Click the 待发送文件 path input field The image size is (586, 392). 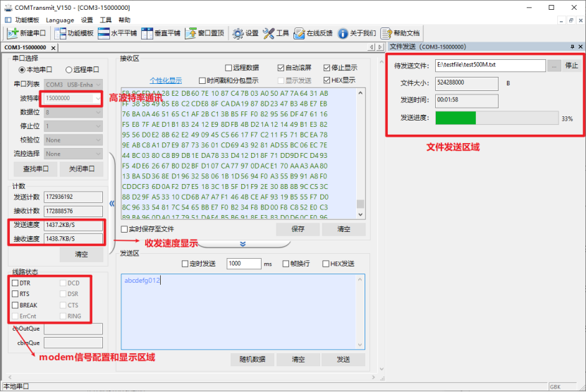490,65
